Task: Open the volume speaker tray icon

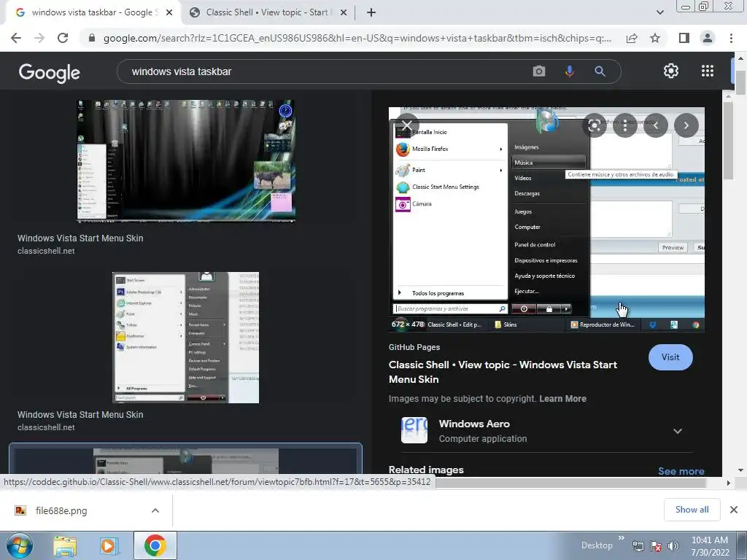Action: coord(673,546)
